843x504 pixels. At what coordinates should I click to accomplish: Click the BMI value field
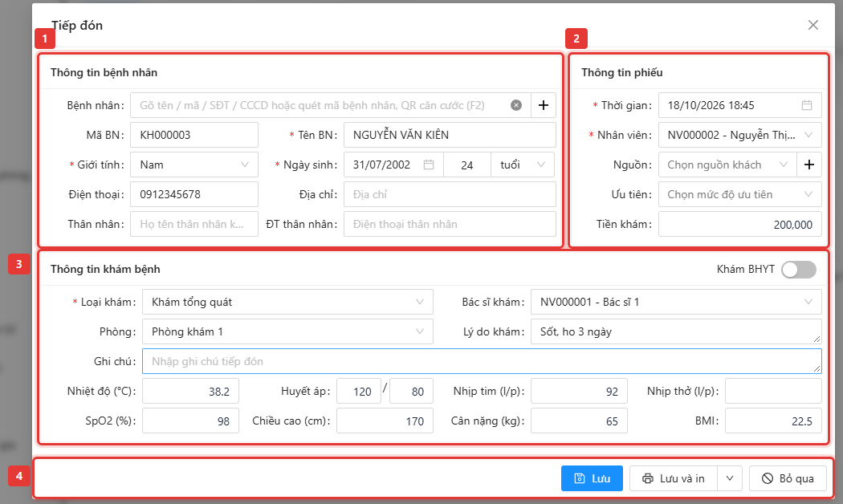point(773,421)
